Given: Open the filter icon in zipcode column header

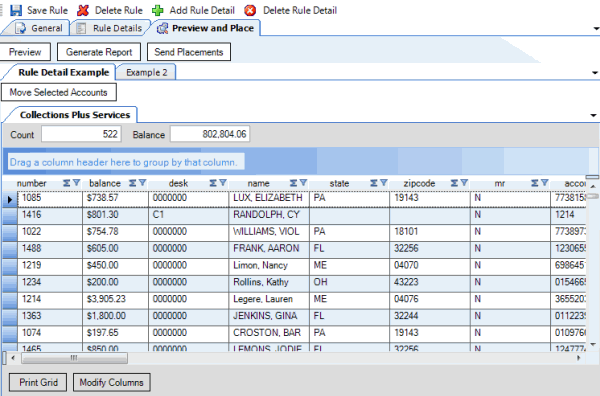Looking at the screenshot, I should [464, 183].
